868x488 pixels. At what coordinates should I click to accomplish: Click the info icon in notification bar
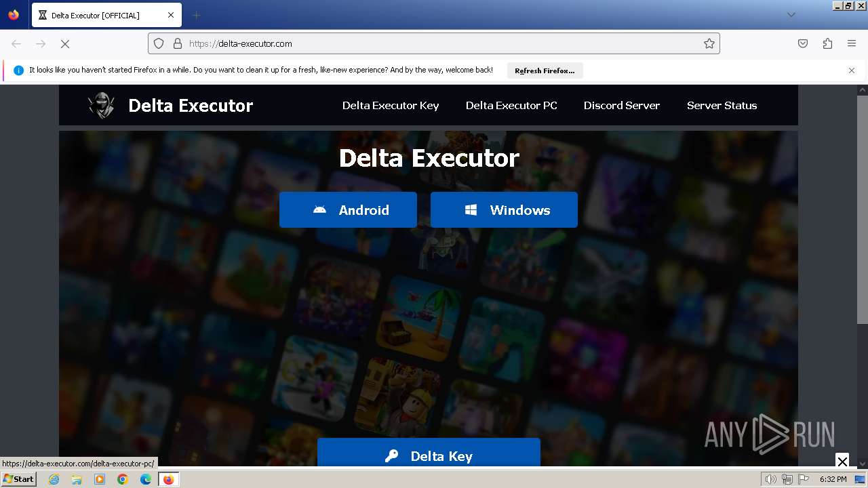tap(18, 70)
